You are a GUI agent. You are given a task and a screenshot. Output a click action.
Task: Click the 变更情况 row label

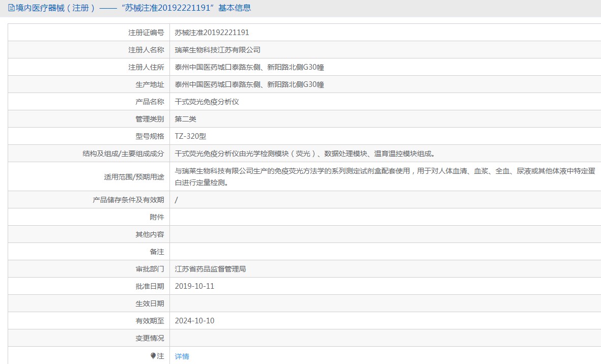pyautogui.click(x=150, y=338)
